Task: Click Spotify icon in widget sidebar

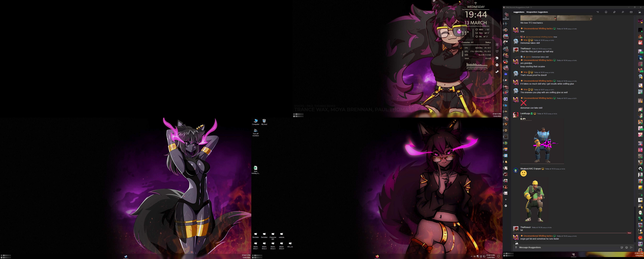Action: click(497, 65)
